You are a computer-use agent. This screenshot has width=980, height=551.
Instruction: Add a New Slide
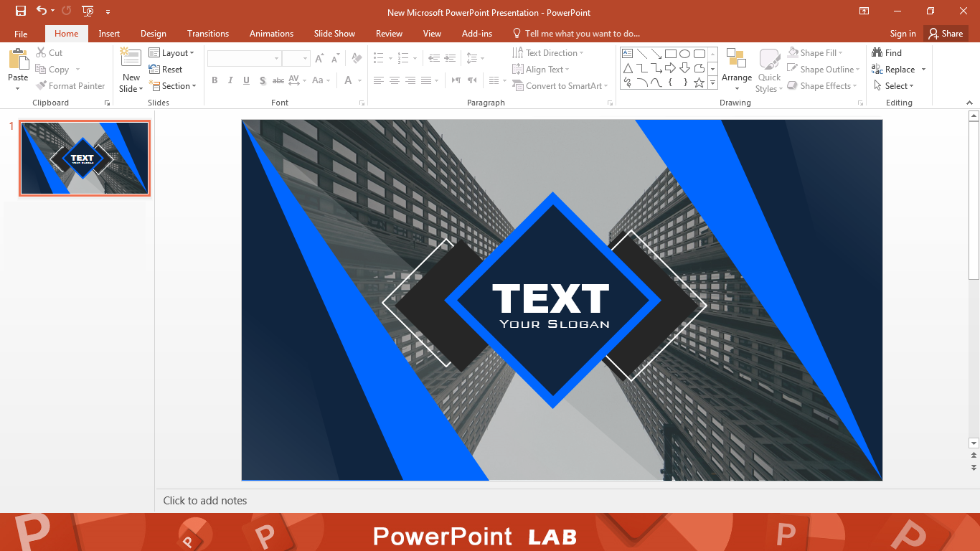point(131,70)
